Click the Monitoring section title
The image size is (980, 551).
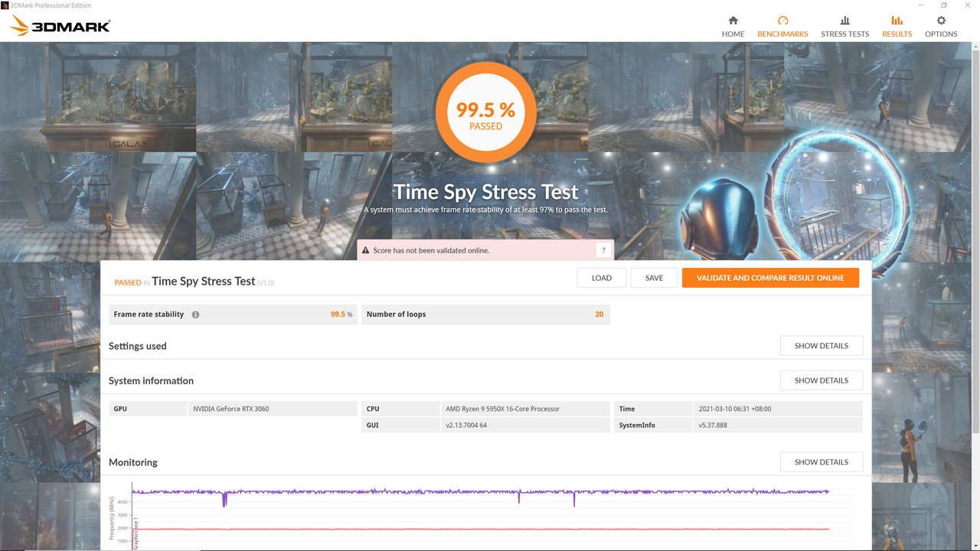(133, 462)
